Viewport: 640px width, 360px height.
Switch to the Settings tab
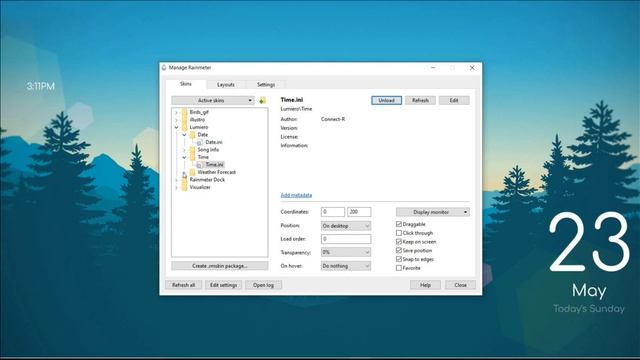(x=266, y=84)
